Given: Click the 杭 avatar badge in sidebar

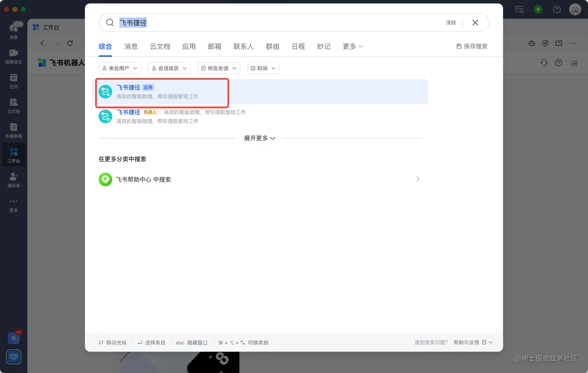Looking at the screenshot, I should pos(14,338).
